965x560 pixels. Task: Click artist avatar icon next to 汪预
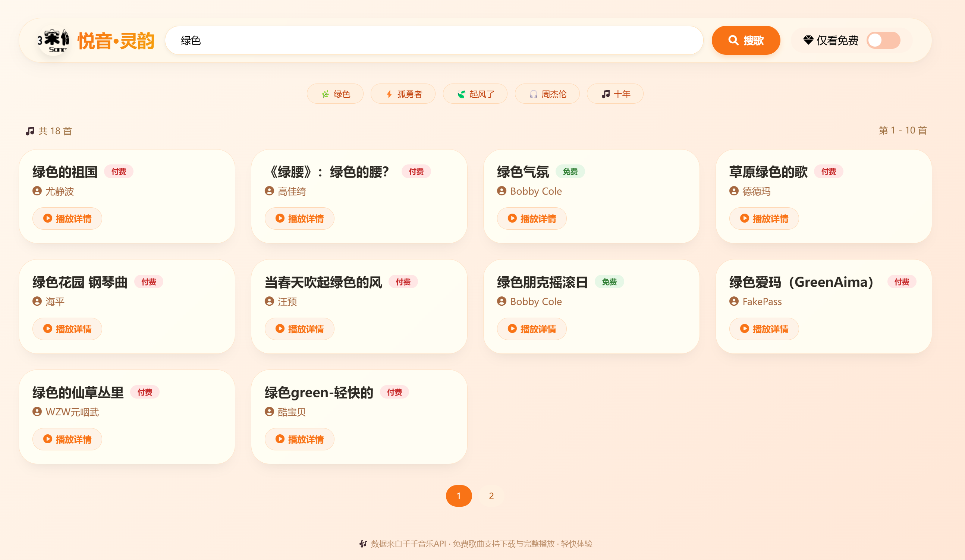269,301
